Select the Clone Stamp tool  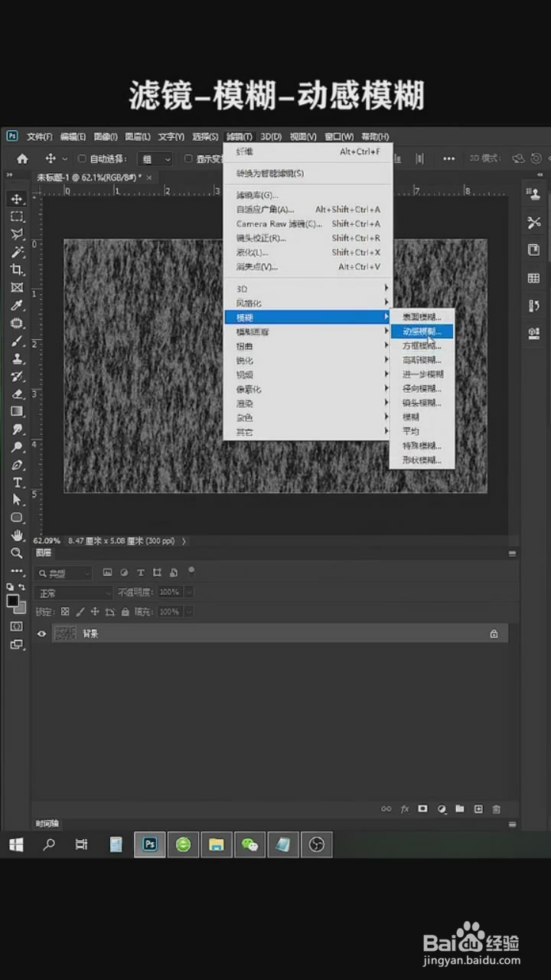click(17, 358)
